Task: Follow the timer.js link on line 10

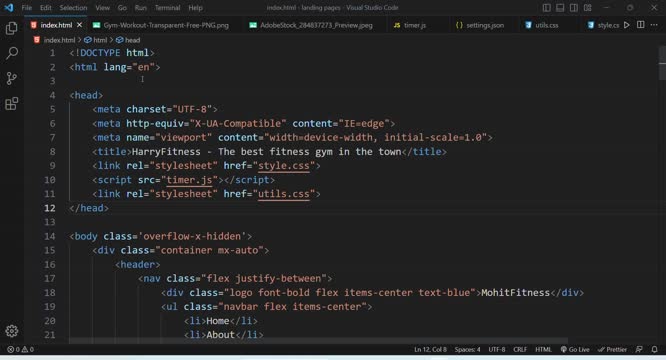Action: [x=189, y=180]
